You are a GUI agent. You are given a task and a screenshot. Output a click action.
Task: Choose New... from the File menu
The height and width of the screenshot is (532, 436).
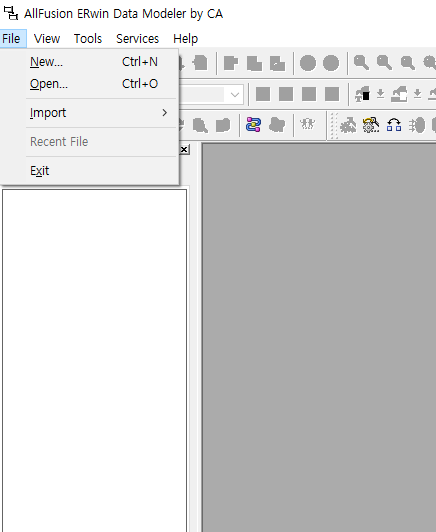(90, 62)
